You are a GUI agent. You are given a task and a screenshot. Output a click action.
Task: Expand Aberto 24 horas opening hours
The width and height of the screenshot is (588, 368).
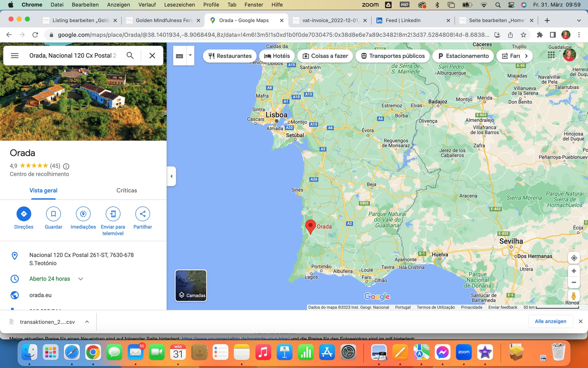[81, 279]
